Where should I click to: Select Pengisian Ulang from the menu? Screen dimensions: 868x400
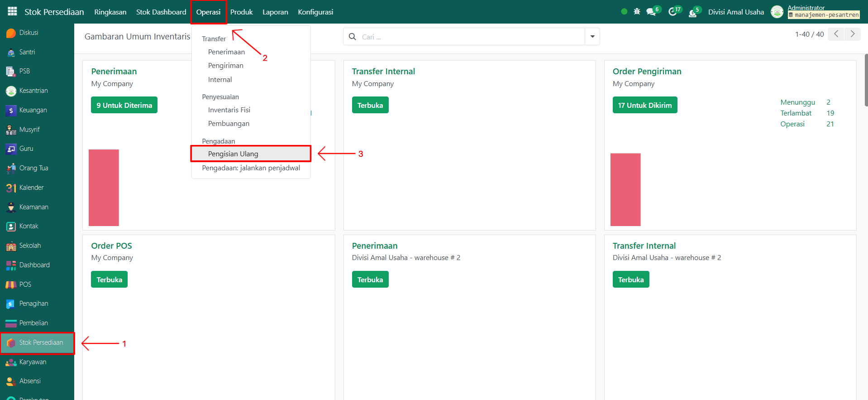click(233, 154)
